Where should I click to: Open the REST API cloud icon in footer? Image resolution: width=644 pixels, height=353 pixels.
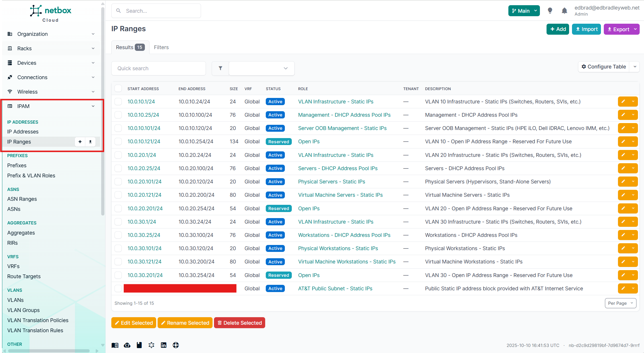127,345
